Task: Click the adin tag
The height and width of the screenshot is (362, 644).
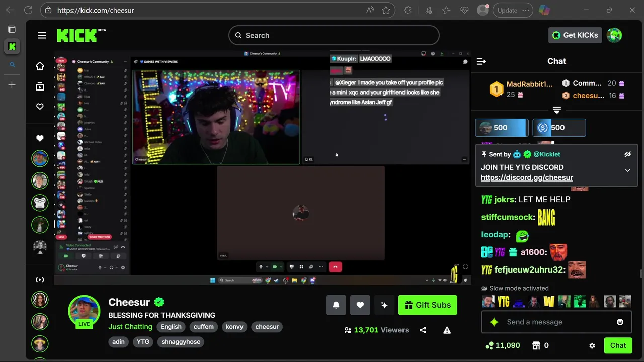Action: click(118, 342)
